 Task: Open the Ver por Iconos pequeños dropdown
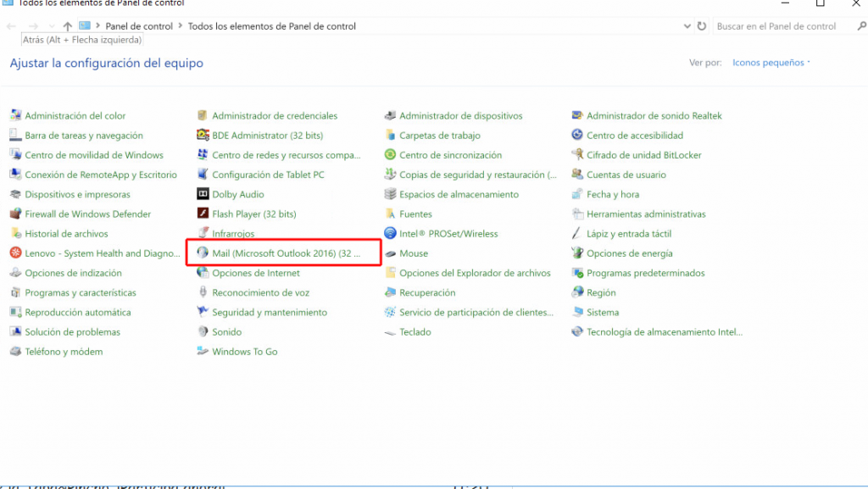pos(771,63)
